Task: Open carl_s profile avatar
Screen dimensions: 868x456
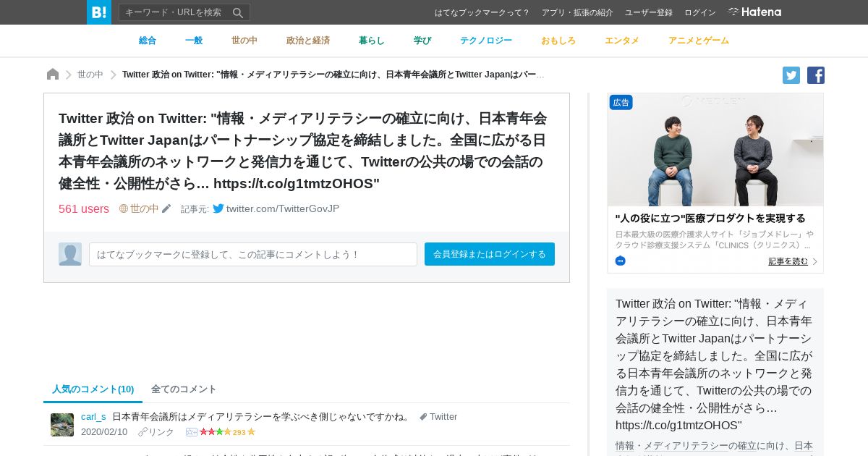Action: (x=62, y=425)
